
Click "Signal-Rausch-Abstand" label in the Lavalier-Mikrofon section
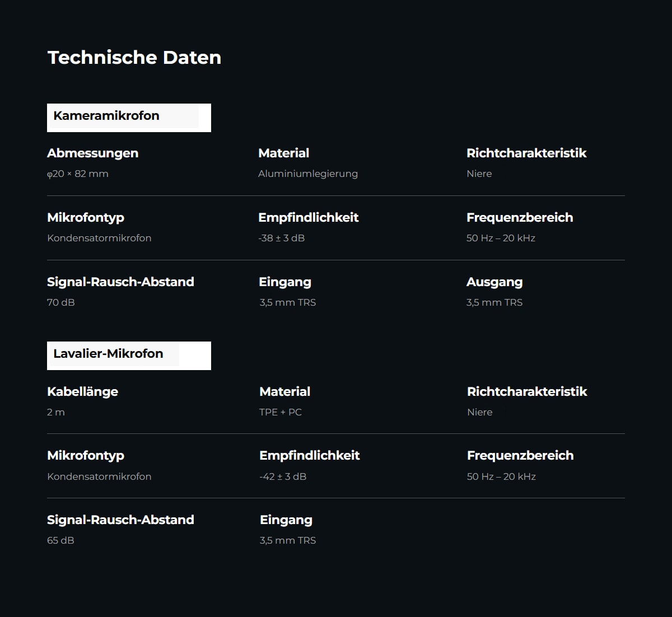point(120,520)
